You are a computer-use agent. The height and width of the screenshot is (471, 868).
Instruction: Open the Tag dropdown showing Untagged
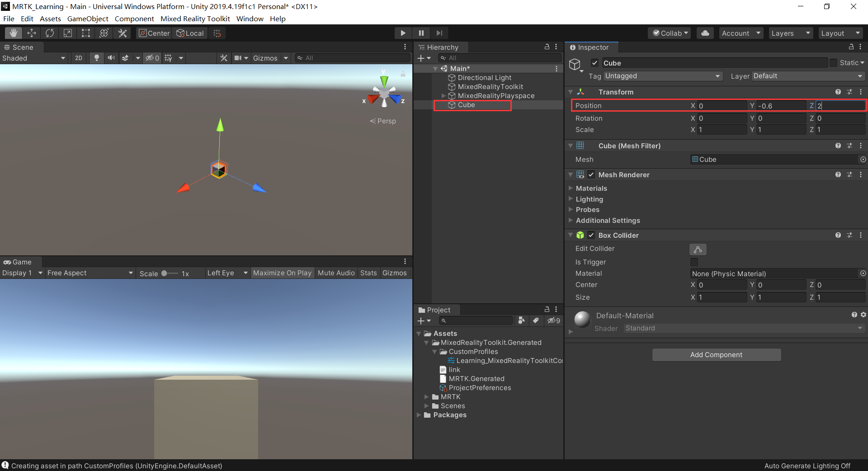point(662,76)
